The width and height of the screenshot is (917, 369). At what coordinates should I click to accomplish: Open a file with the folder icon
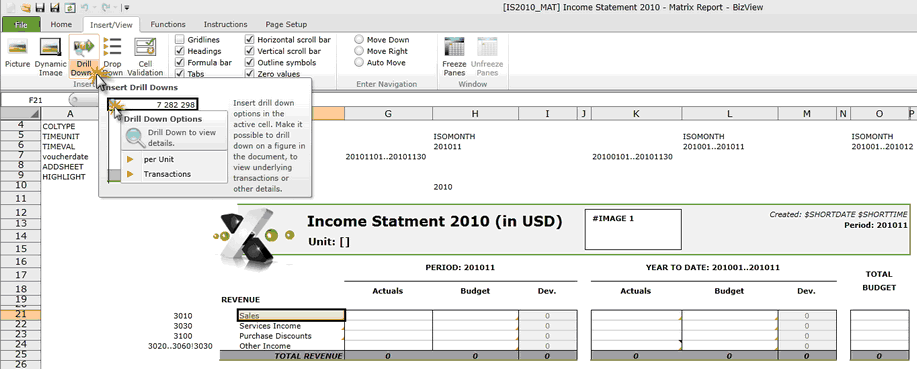pyautogui.click(x=26, y=8)
